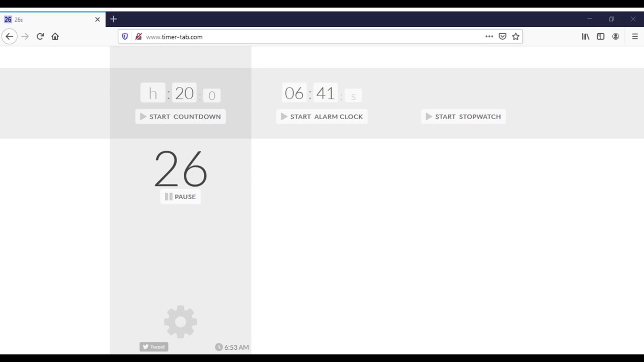Screen dimensions: 644x362
Task: Click the countdown hours field
Action: pos(153,94)
